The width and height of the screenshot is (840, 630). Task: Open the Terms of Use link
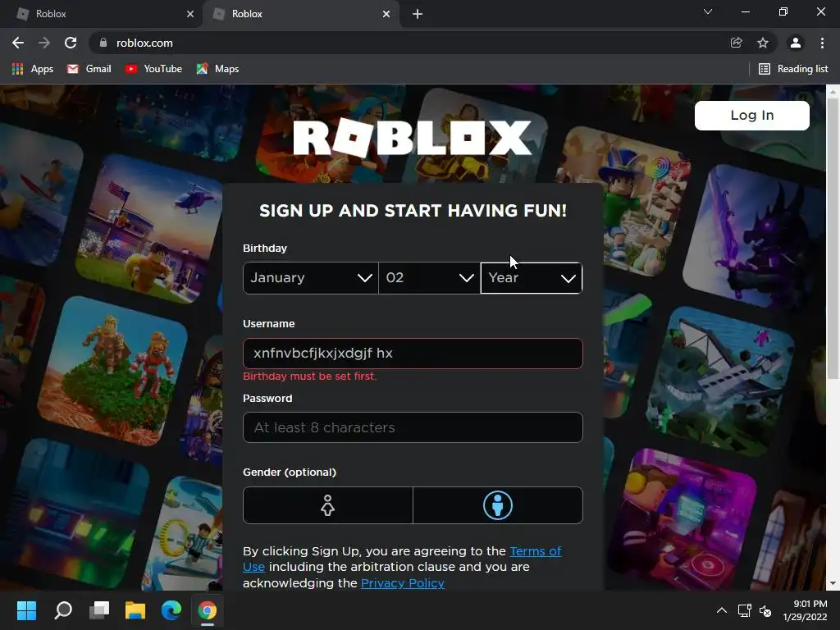pos(535,551)
